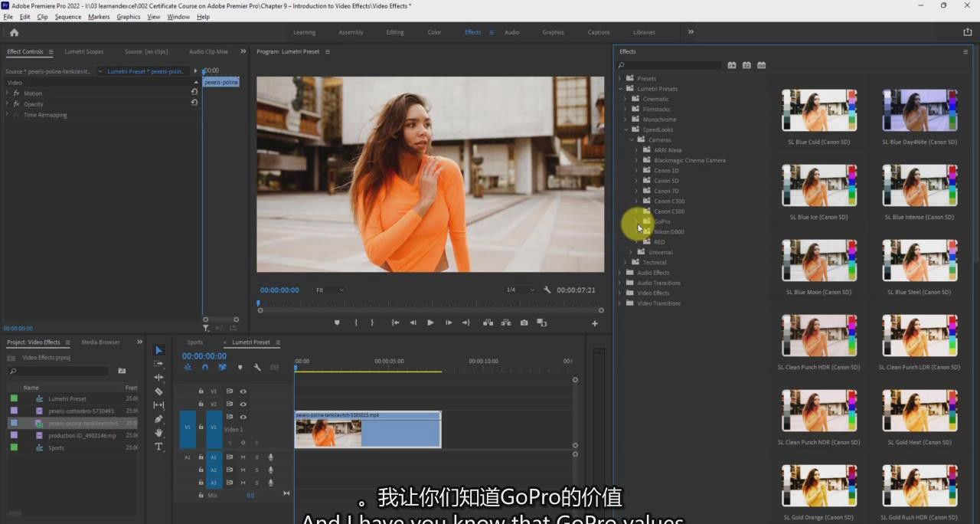Step back one frame
This screenshot has height=524, width=980.
coord(413,323)
